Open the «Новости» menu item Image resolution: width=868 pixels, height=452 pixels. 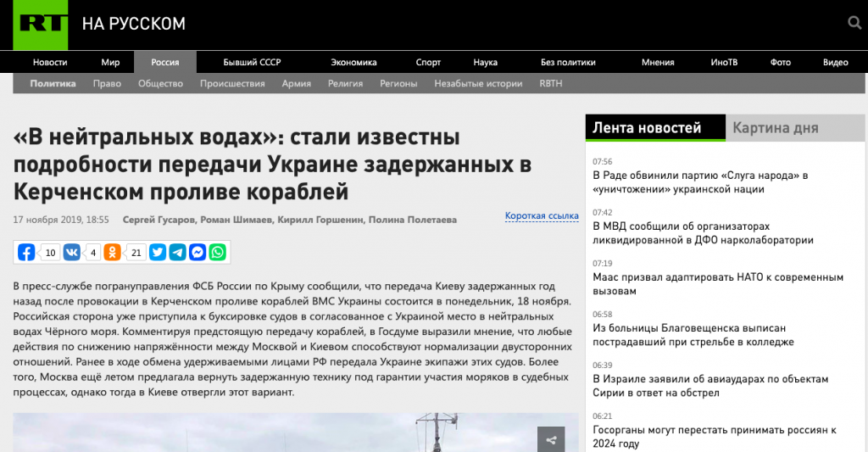coord(50,62)
